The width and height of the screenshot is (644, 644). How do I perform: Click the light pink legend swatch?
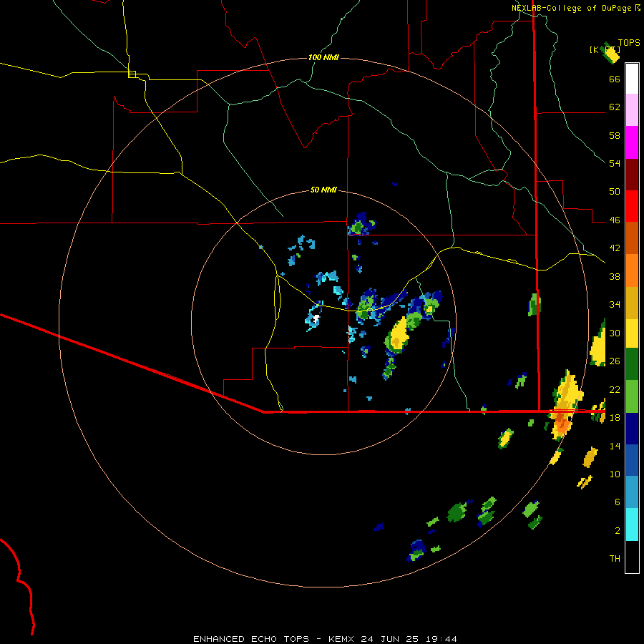[632, 110]
